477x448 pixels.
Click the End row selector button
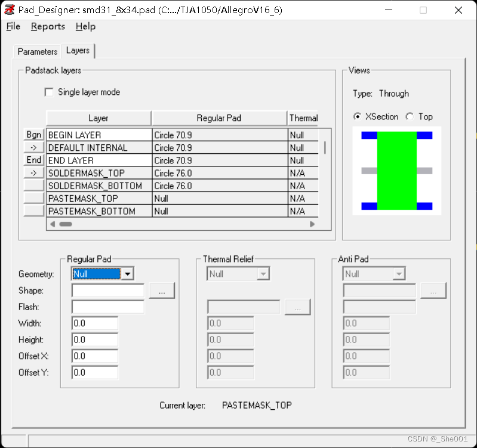coord(34,160)
